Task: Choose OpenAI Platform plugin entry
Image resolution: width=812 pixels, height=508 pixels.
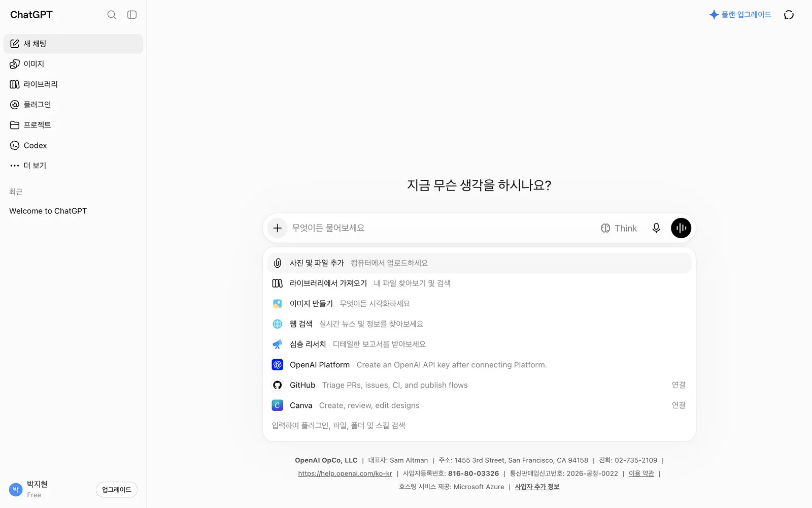Action: pyautogui.click(x=479, y=365)
